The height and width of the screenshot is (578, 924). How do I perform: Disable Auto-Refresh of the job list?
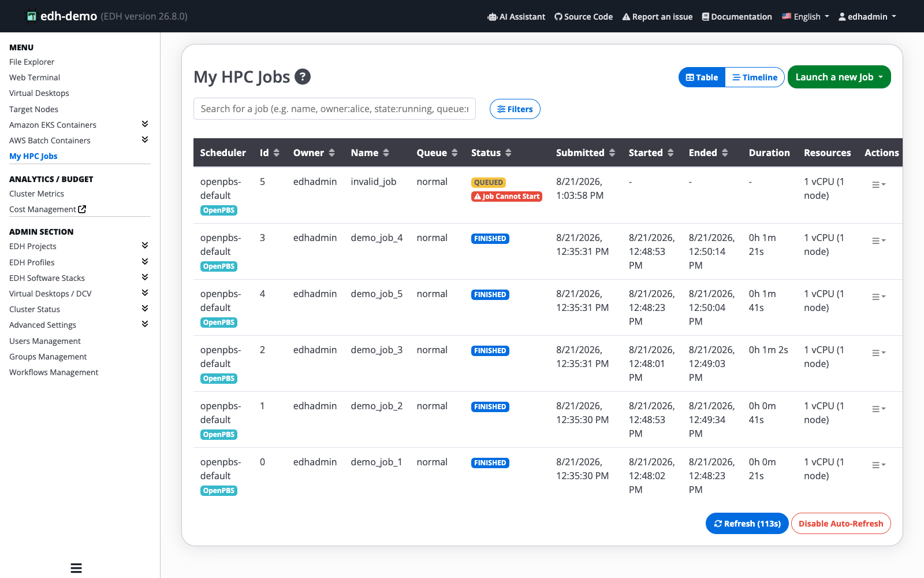click(x=841, y=524)
